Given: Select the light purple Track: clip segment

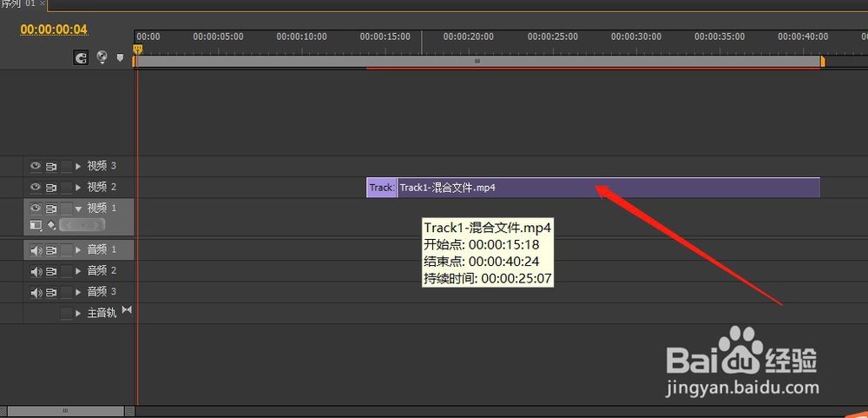Looking at the screenshot, I should point(381,188).
